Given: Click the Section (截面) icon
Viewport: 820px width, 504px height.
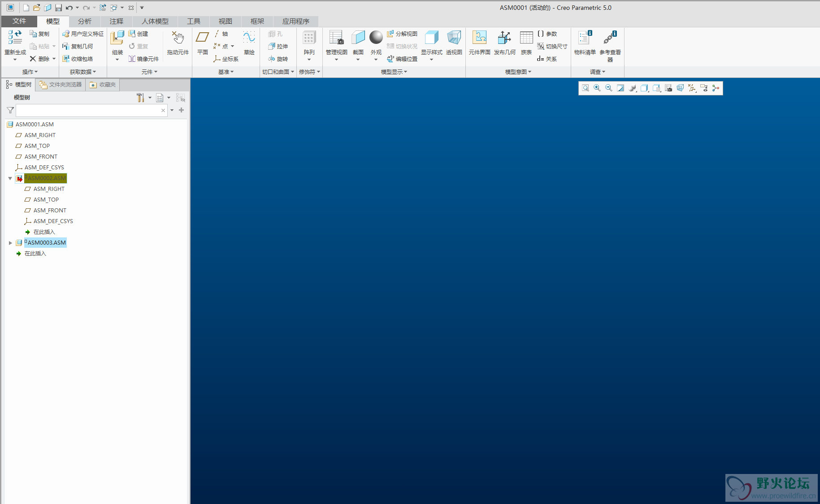Looking at the screenshot, I should click(358, 38).
